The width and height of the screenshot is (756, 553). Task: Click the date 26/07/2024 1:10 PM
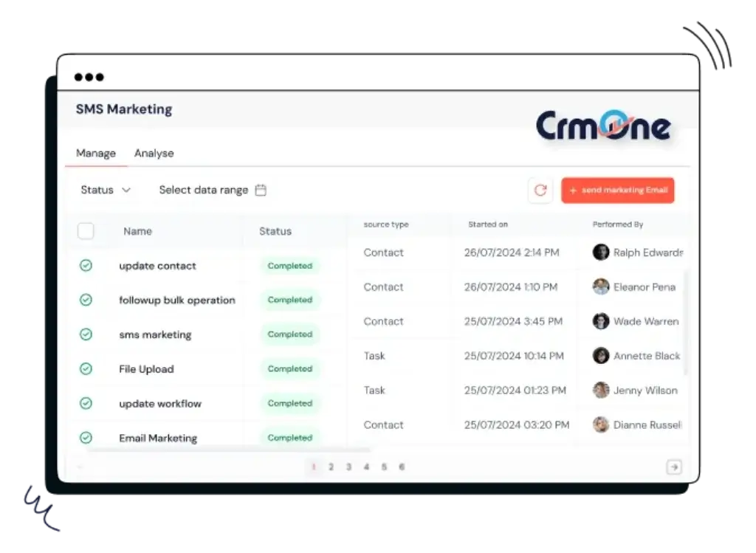click(x=511, y=287)
